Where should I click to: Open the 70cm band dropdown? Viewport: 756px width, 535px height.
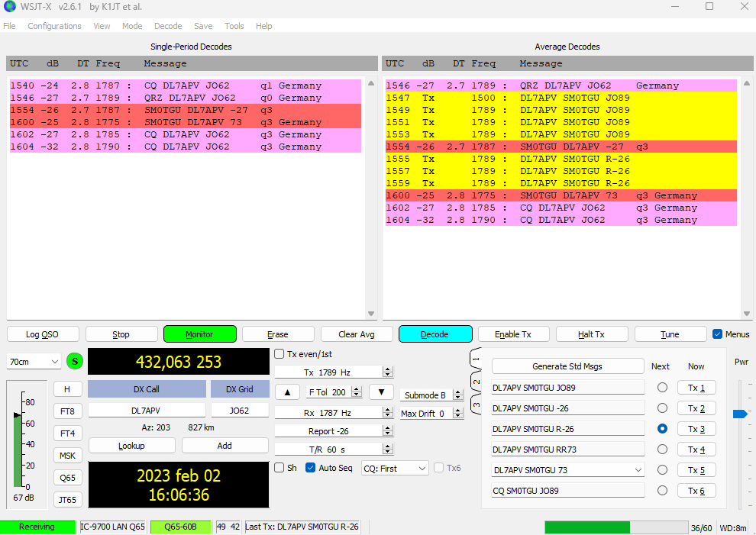click(34, 362)
